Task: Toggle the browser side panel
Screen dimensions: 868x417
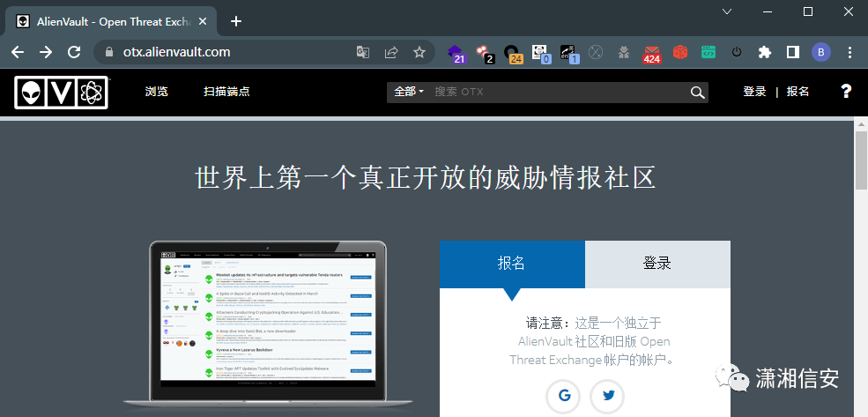Action: 793,52
